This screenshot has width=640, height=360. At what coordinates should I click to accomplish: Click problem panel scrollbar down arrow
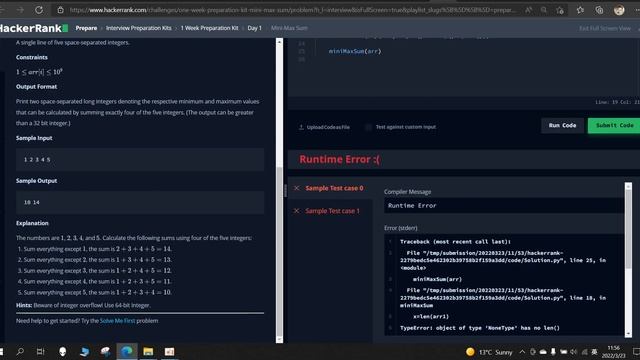point(279,340)
